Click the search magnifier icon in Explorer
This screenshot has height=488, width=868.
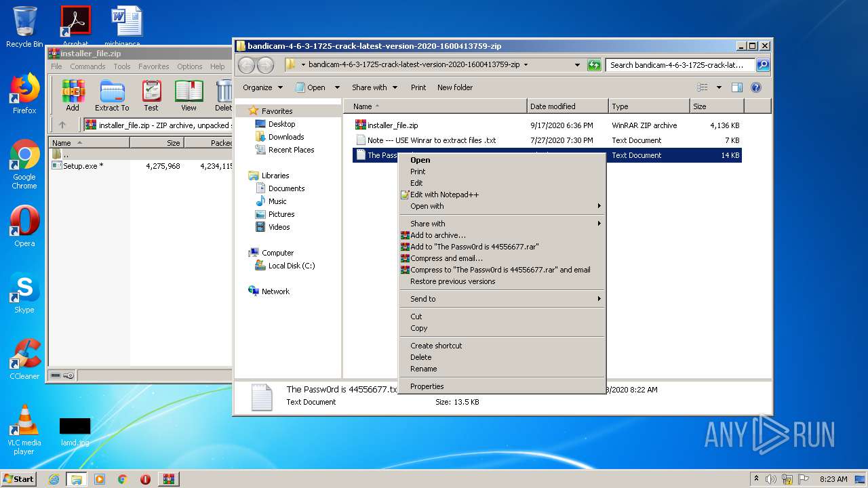pos(763,65)
